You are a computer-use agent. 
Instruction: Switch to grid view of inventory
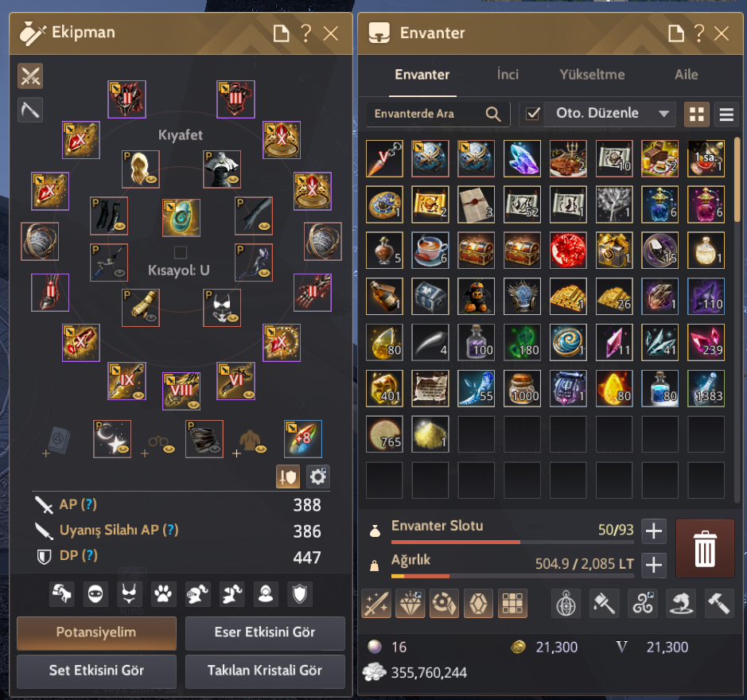(697, 115)
